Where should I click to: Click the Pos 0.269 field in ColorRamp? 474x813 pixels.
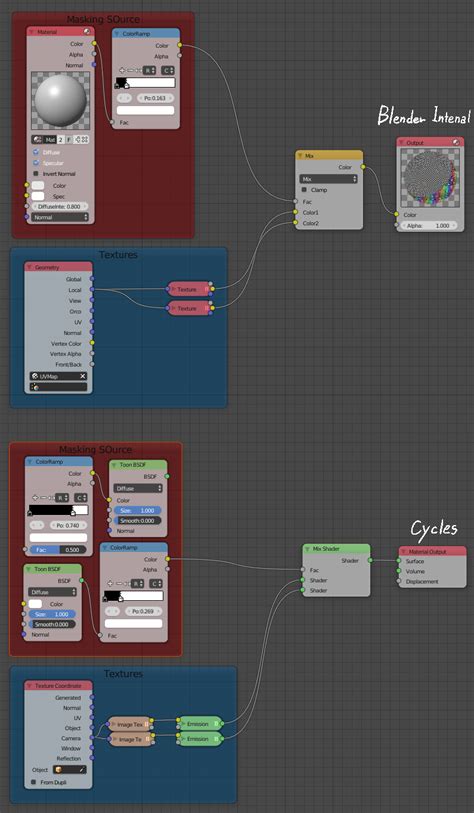[x=143, y=611]
